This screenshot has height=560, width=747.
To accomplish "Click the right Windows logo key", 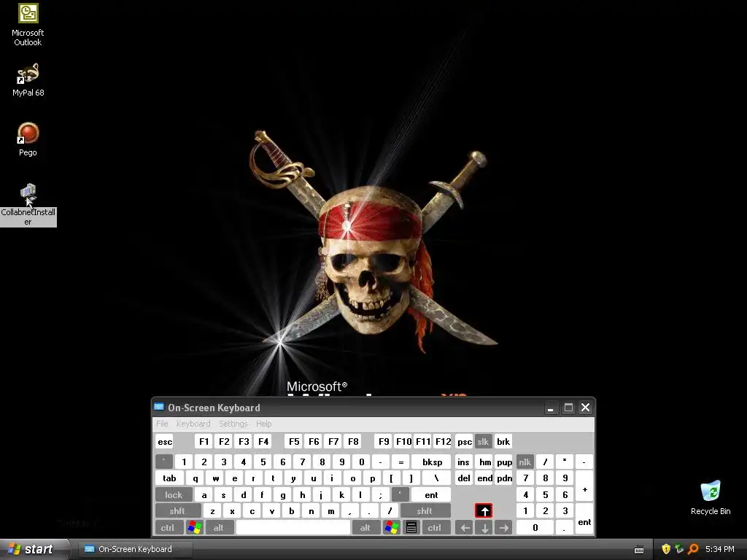I will [392, 528].
